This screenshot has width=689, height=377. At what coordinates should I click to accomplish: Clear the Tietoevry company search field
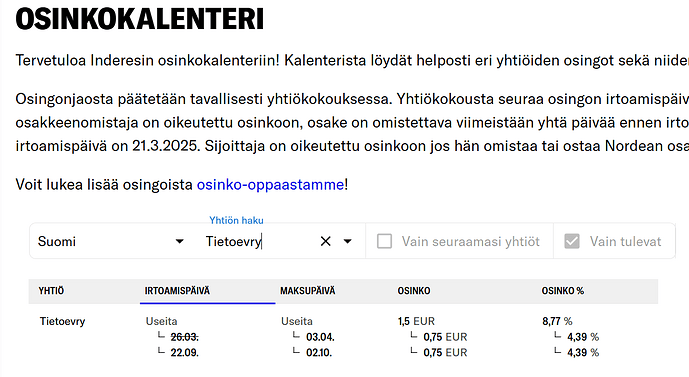[325, 241]
